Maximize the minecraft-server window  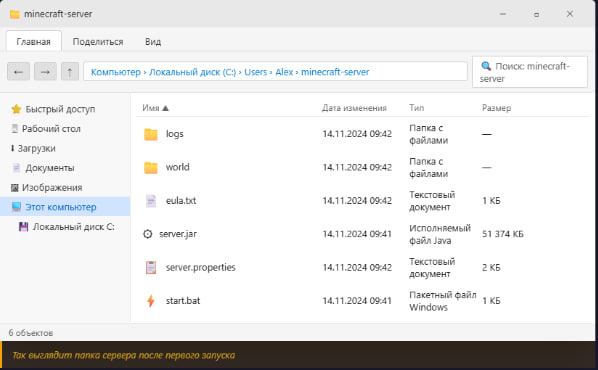537,14
